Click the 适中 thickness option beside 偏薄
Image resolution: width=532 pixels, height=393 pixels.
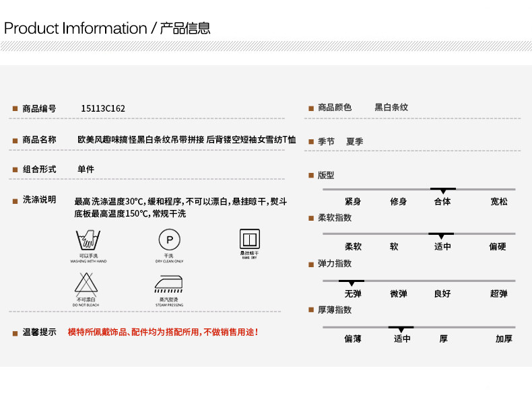(402, 338)
